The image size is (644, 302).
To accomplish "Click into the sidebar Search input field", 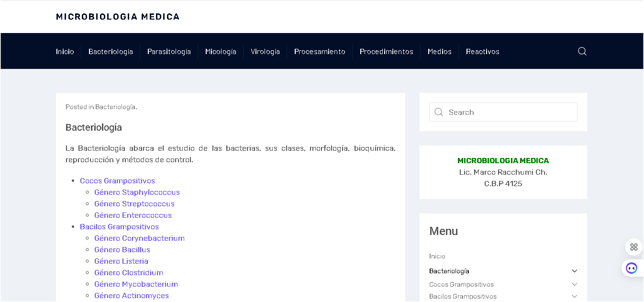I will [510, 112].
